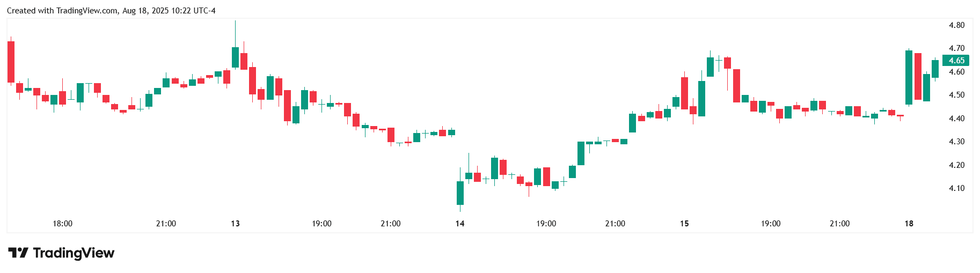Screen dimensions: 980x273
Task: Click the 4.10 price axis label
Action: (956, 188)
